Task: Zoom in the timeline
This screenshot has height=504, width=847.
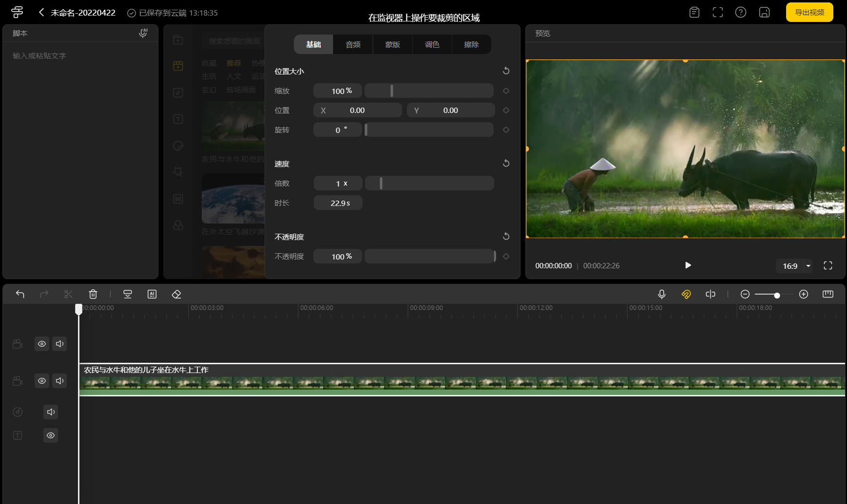Action: pos(804,294)
